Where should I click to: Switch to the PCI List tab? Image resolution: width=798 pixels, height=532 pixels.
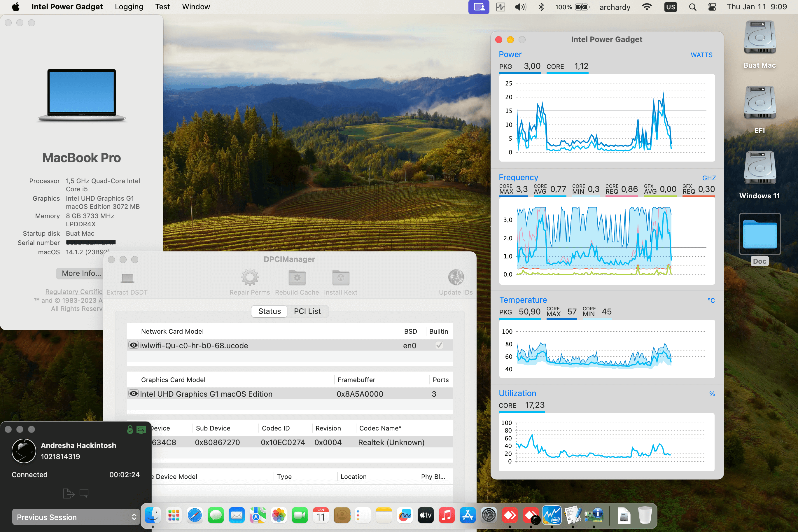click(307, 311)
